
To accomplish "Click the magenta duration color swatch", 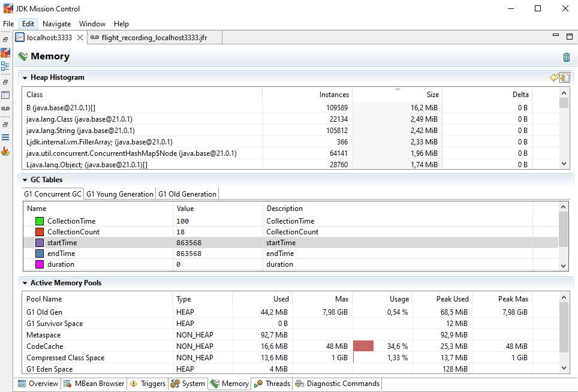I will (40, 264).
